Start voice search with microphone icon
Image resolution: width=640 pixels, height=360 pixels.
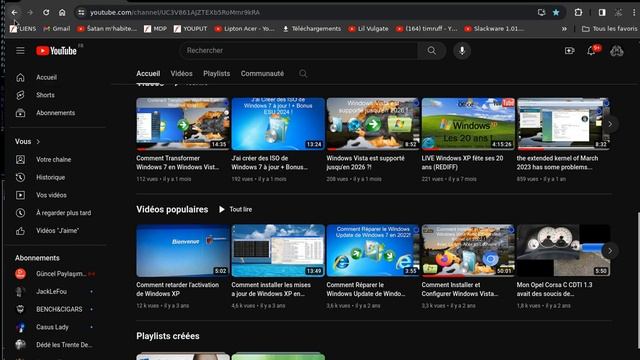pyautogui.click(x=462, y=51)
